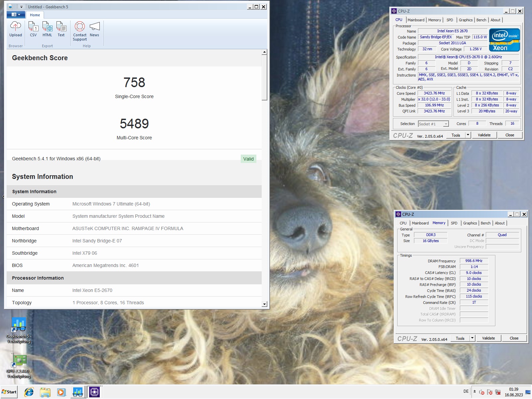
Task: Open Contact Support in Geekbench
Action: coord(80,31)
